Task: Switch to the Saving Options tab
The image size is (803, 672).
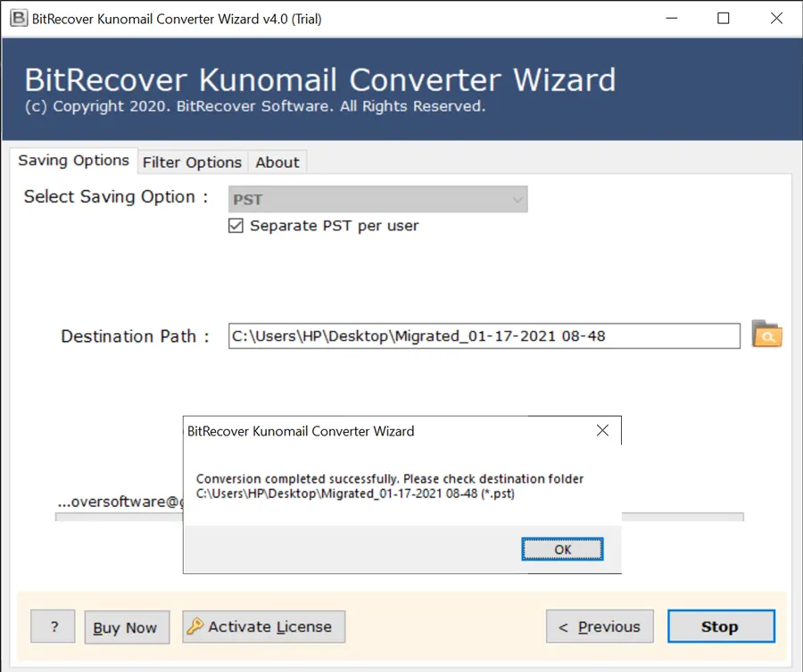Action: [x=73, y=161]
